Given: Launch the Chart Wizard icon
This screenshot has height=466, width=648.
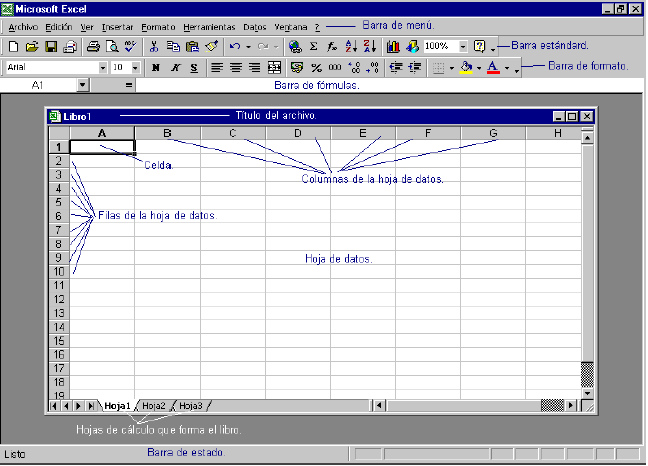Looking at the screenshot, I should [392, 46].
